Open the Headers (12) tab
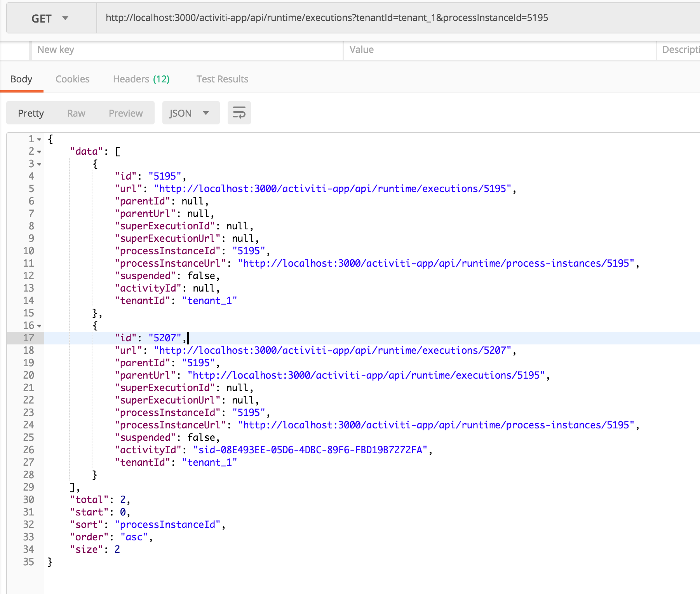 141,79
